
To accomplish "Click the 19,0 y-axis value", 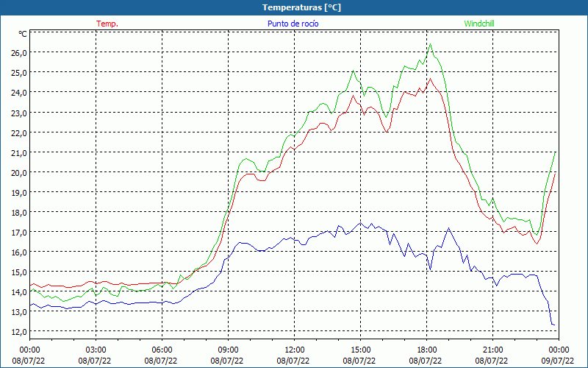I will (18, 192).
